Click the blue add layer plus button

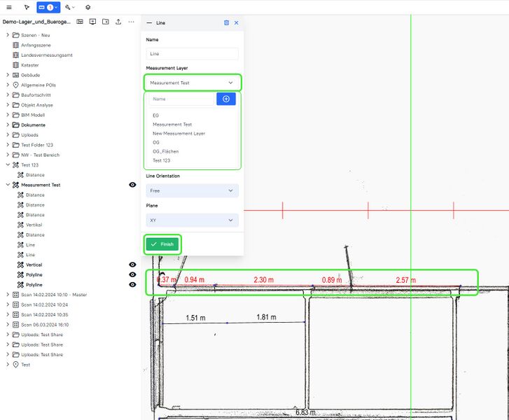coord(226,99)
